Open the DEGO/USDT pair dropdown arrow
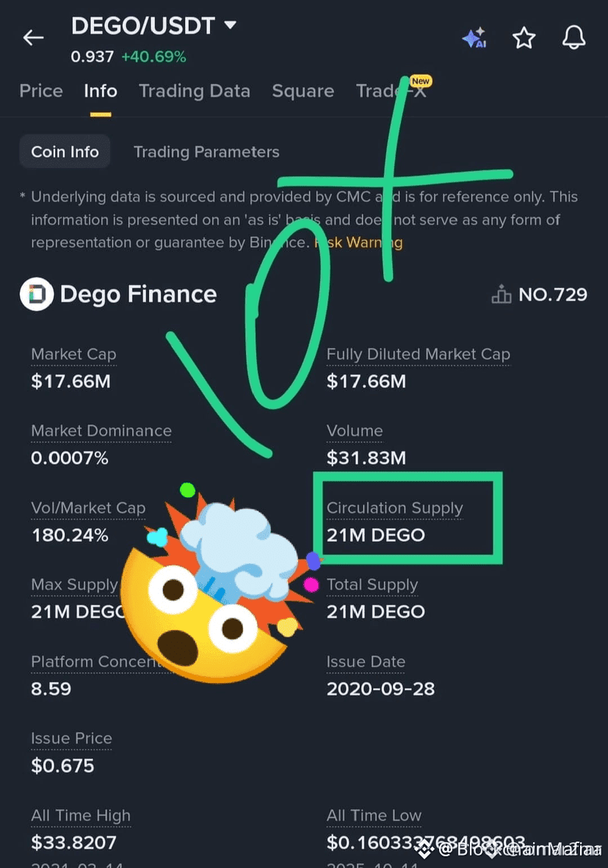The width and height of the screenshot is (608, 868). (x=230, y=25)
